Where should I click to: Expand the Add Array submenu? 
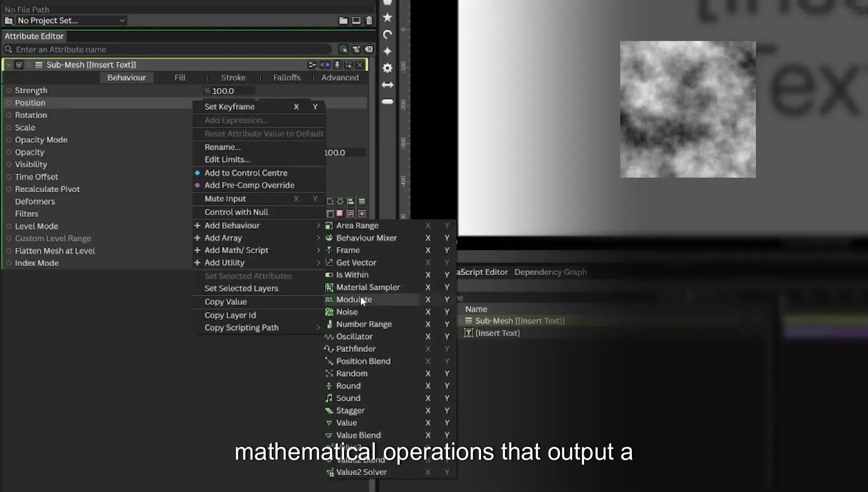pos(259,238)
